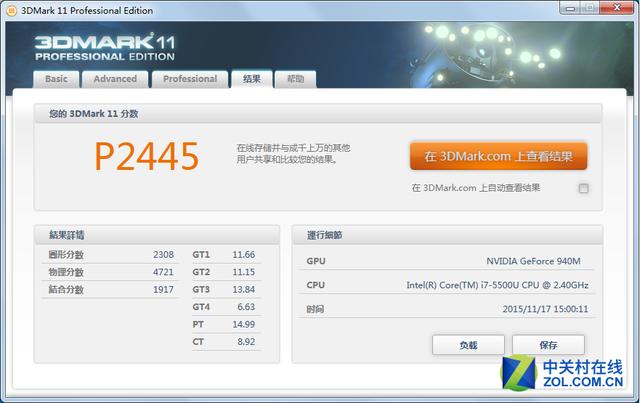Image resolution: width=640 pixels, height=403 pixels.
Task: Select the Professional tab
Action: 190,79
